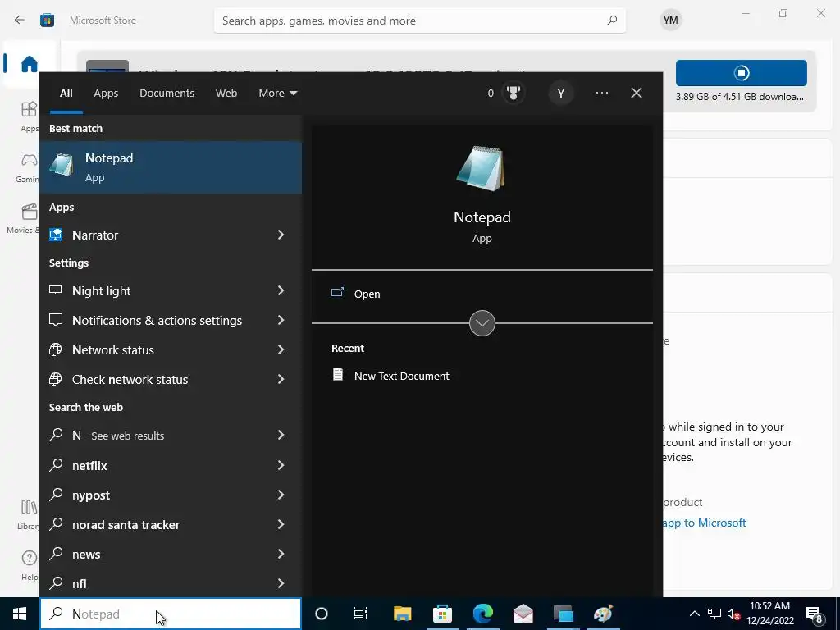Open the search rewards trophy icon
The height and width of the screenshot is (630, 840).
(x=514, y=94)
